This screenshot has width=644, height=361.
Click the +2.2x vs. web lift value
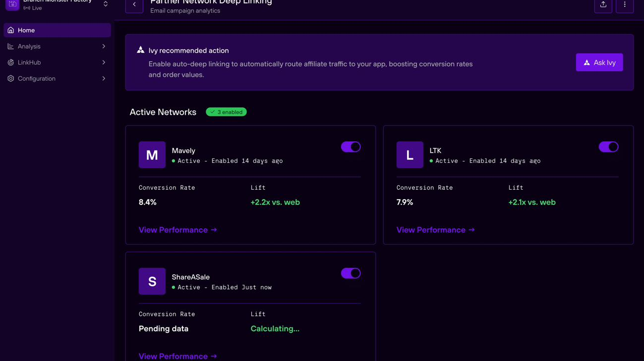tap(275, 202)
